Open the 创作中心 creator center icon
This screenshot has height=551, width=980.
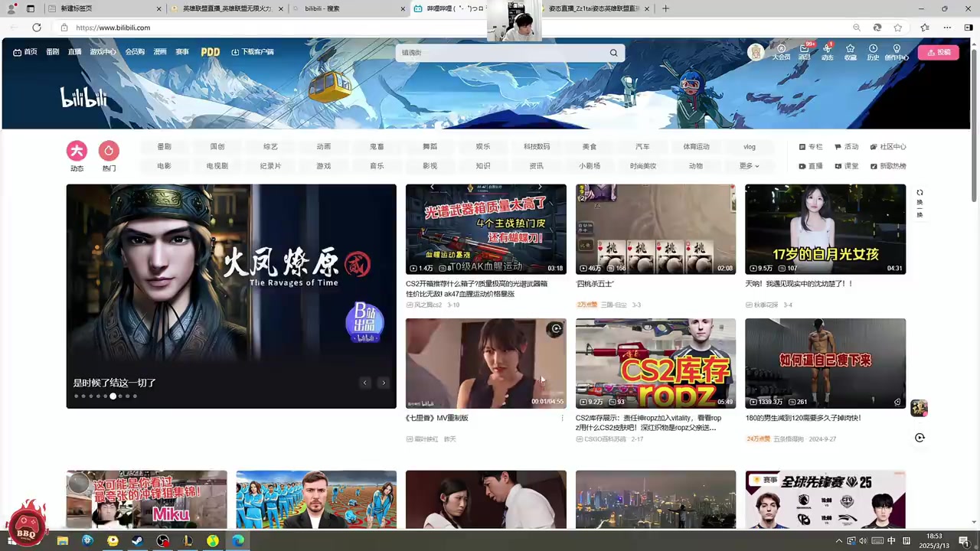coord(896,50)
